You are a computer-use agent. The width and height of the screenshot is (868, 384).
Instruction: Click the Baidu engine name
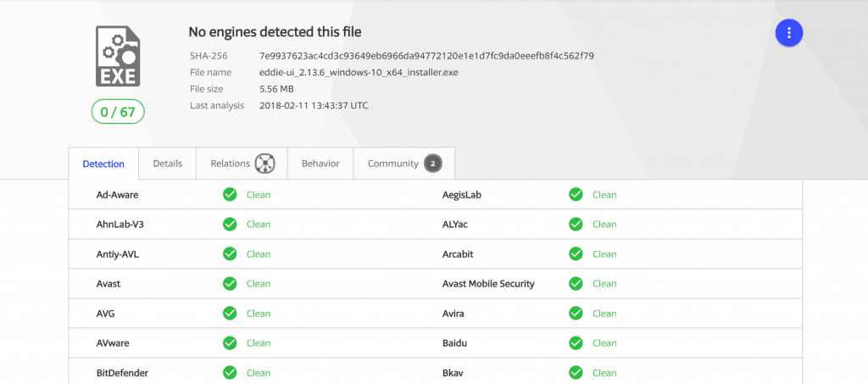pos(455,343)
